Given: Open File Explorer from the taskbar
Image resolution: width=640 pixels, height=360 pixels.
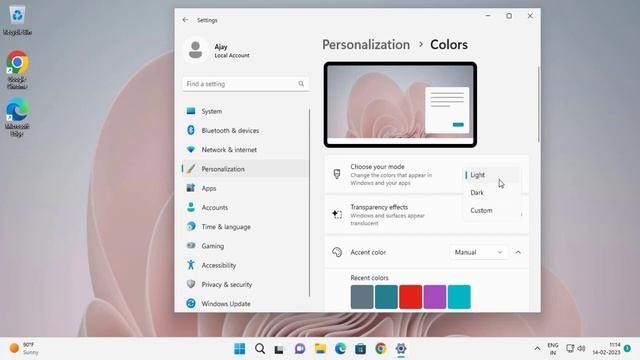Looking at the screenshot, I should (x=320, y=349).
